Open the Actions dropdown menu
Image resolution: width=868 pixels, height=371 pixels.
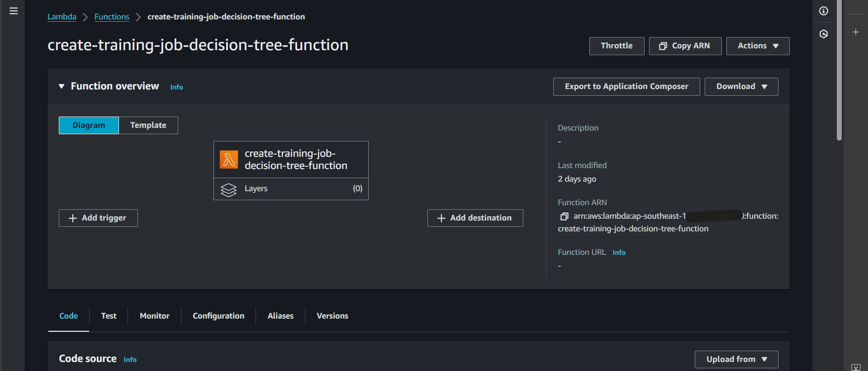[x=758, y=46]
